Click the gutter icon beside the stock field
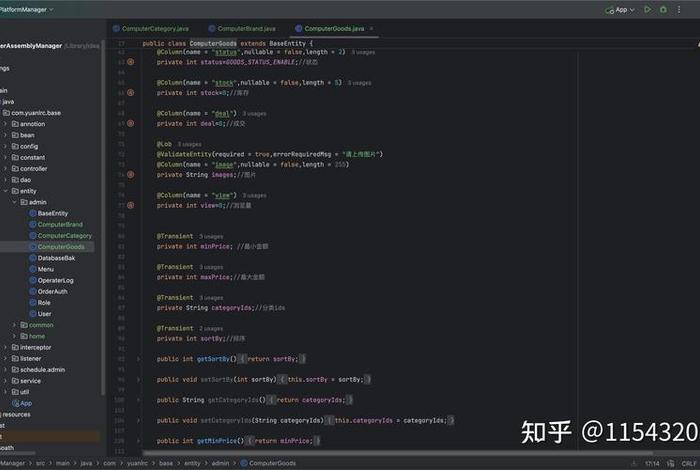 130,93
